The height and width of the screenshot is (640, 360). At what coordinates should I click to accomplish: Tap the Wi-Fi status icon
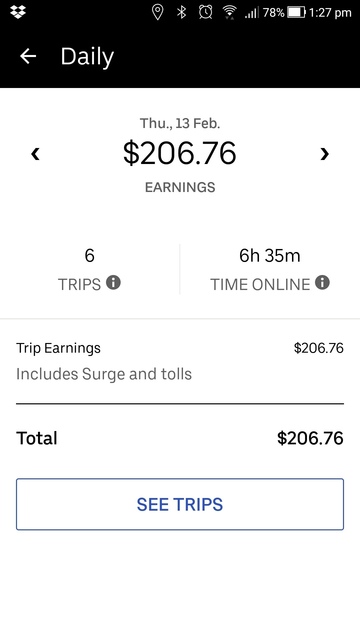coord(230,13)
